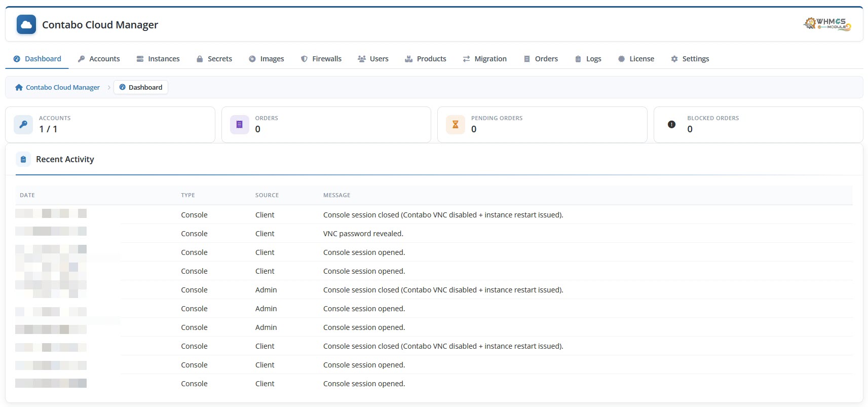Click the Users group icon
868x407 pixels.
[x=362, y=59]
